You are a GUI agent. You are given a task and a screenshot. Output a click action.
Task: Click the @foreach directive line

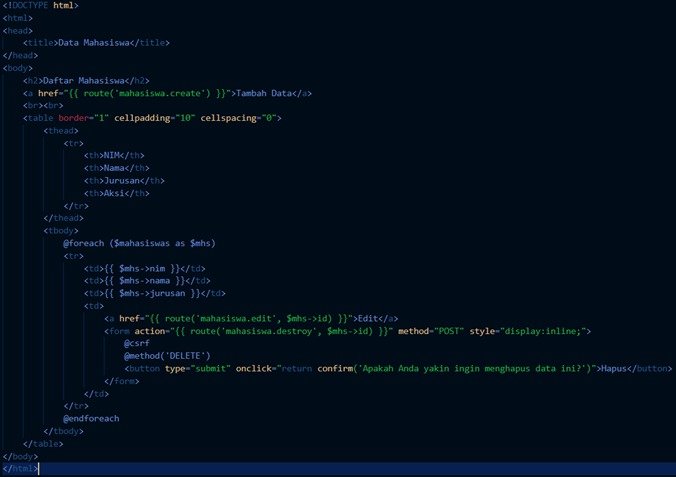tap(139, 243)
